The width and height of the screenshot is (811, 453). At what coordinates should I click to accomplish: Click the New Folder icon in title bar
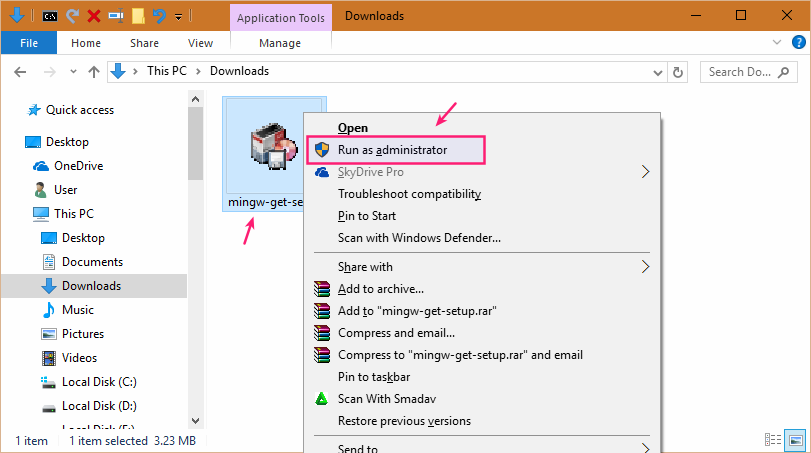(138, 16)
